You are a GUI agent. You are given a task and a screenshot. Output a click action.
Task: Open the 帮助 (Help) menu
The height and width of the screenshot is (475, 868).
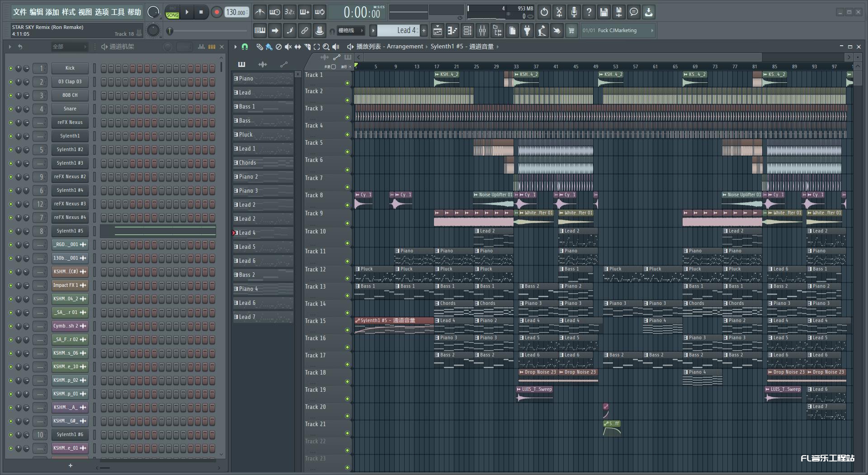134,12
